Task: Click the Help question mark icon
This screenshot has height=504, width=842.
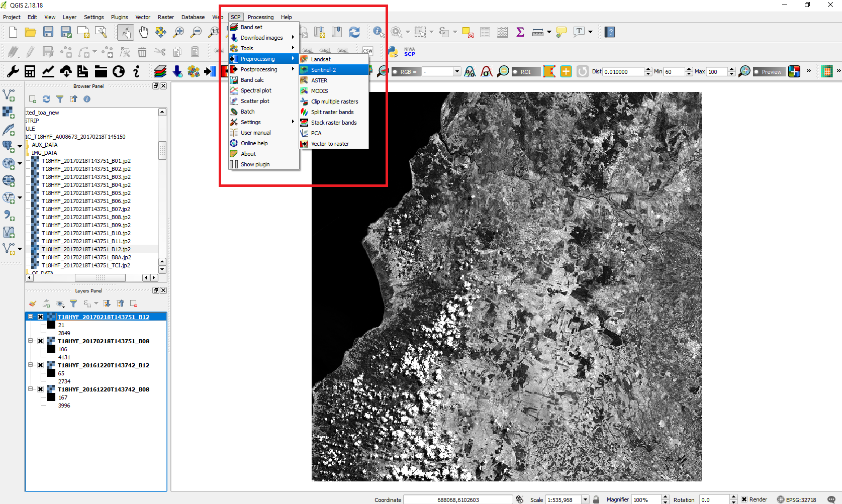Action: [x=610, y=32]
